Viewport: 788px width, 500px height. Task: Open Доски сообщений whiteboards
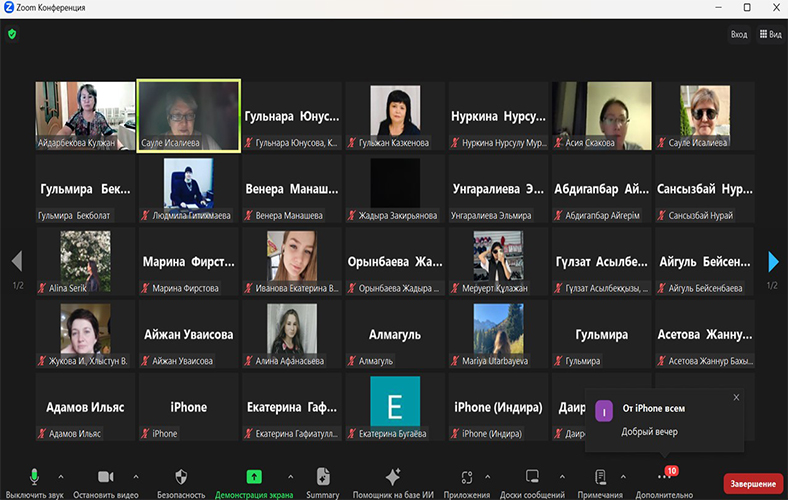point(532,477)
